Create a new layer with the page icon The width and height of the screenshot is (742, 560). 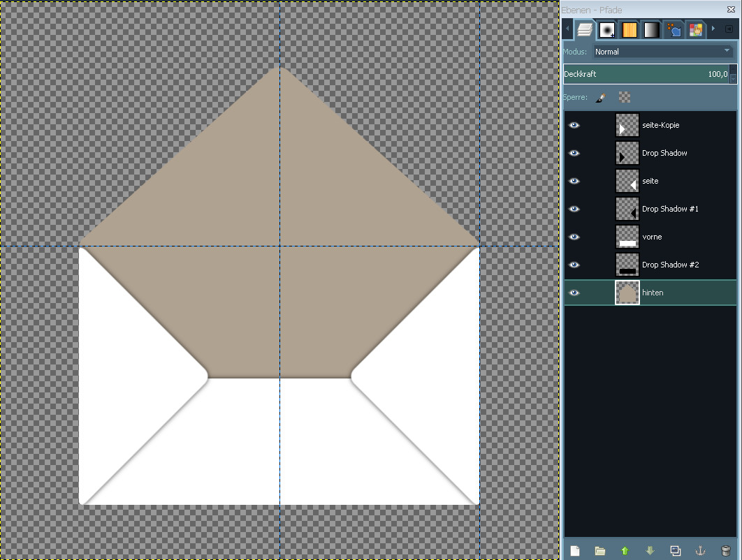575,551
